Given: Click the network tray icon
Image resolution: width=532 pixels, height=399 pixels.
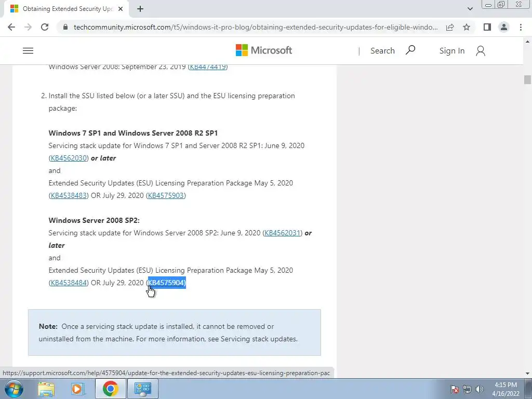Looking at the screenshot, I should coord(467,389).
